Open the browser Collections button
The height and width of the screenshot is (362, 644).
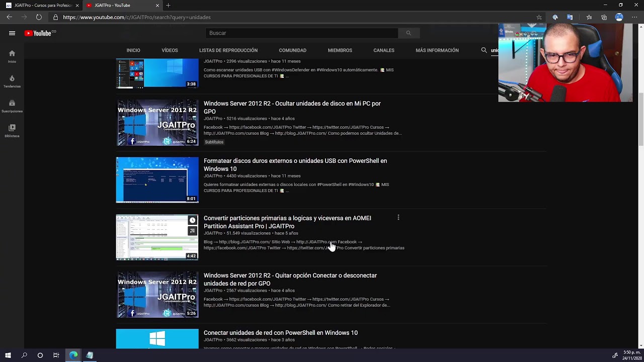(x=604, y=17)
